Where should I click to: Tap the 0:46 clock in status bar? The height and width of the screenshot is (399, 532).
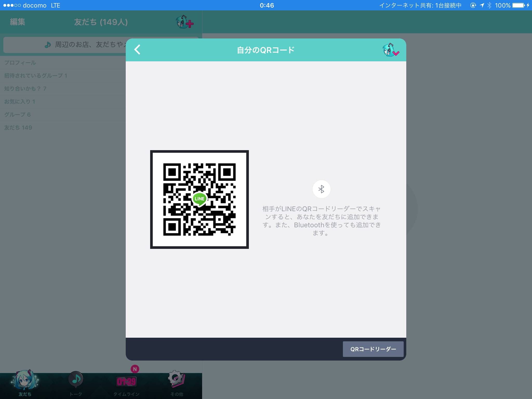pos(267,5)
